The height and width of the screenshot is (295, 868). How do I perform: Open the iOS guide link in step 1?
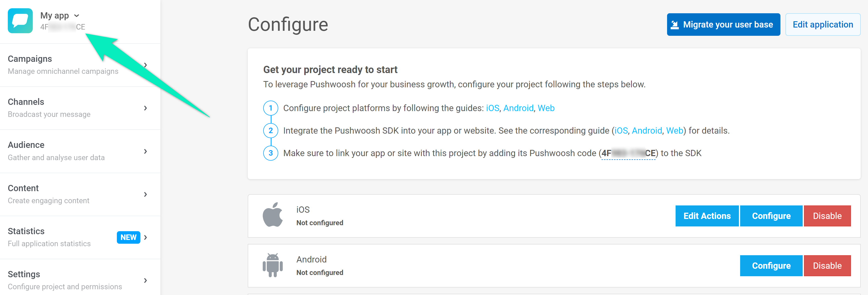click(x=492, y=108)
